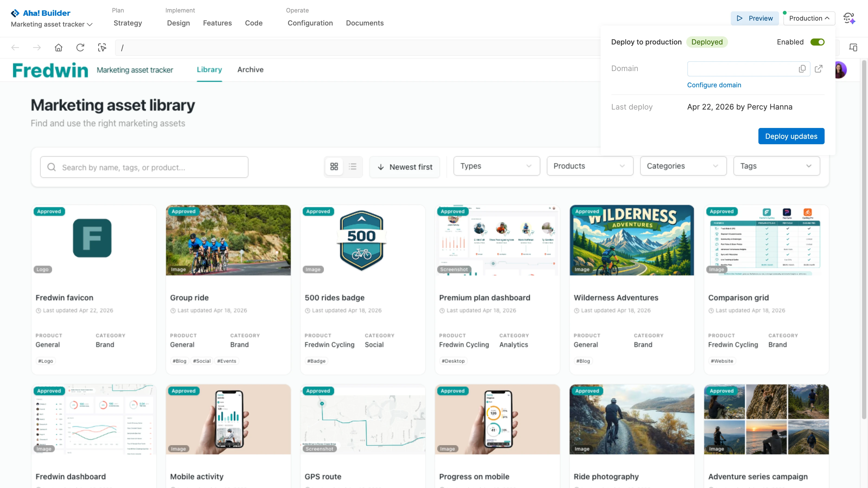Open the AI assistant icon top right

[849, 18]
